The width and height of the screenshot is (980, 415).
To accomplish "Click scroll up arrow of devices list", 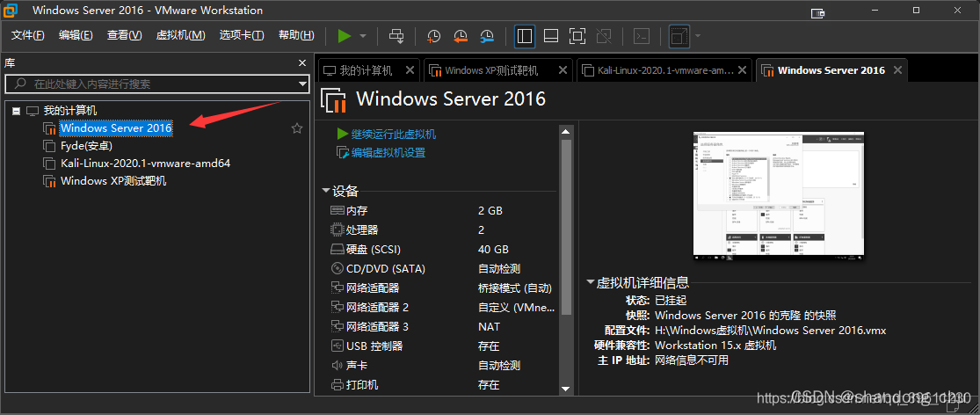I will [566, 131].
